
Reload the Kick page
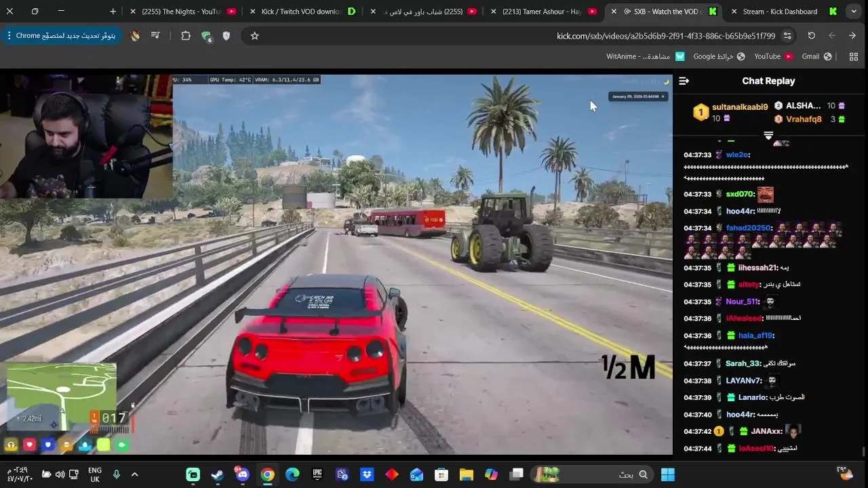811,36
